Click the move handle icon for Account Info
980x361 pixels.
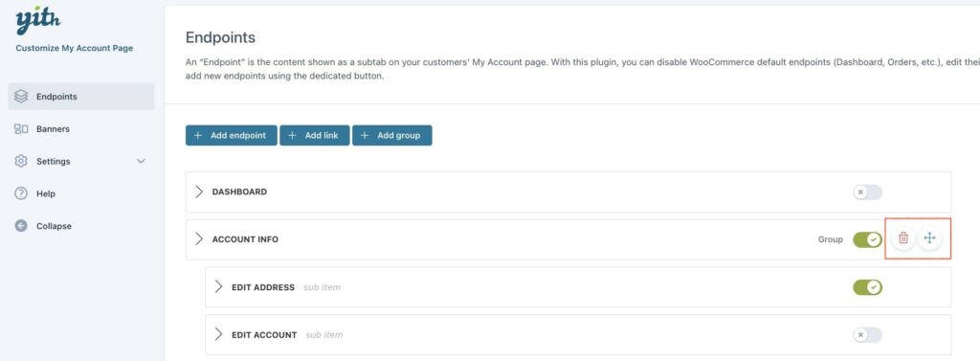pyautogui.click(x=929, y=237)
